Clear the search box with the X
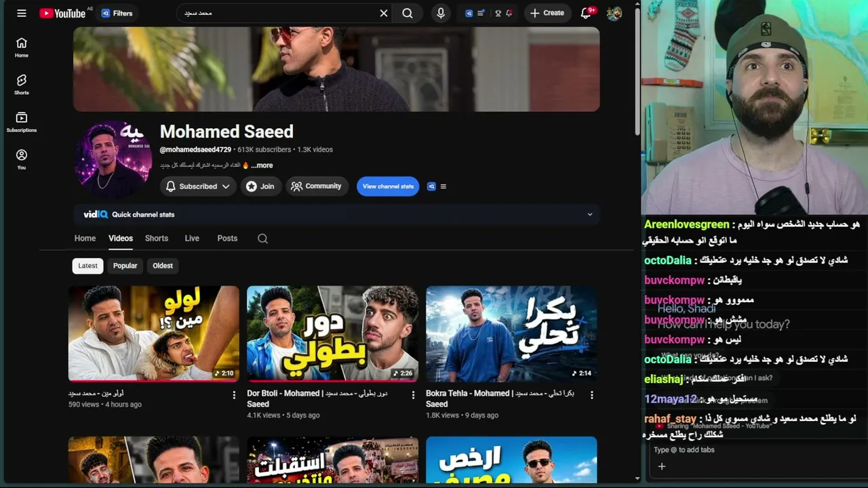 384,13
